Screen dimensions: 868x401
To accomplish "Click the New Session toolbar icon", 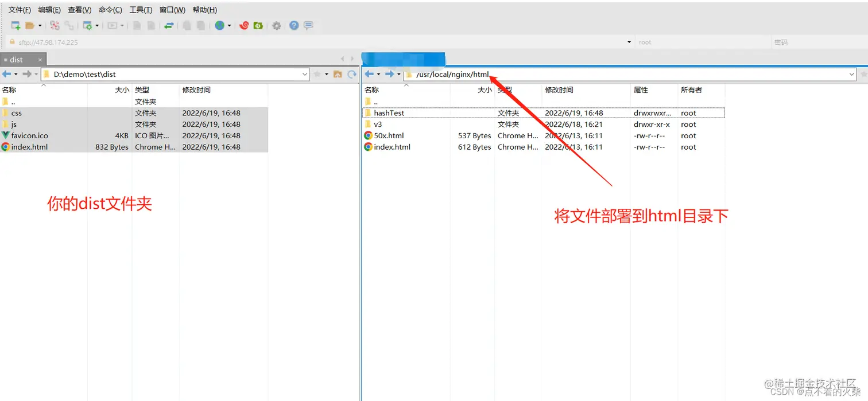I will [15, 25].
